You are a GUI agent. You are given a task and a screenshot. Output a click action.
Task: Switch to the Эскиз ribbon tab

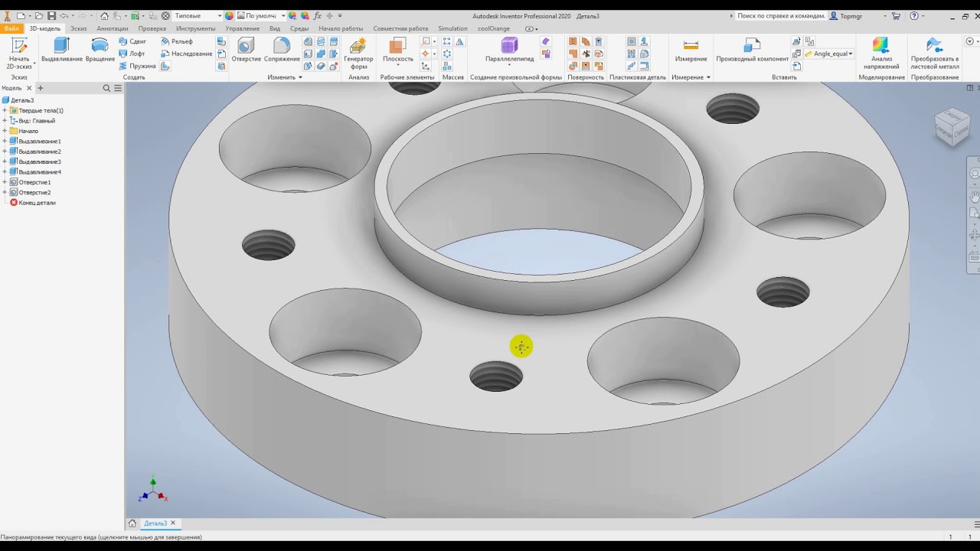coord(78,28)
